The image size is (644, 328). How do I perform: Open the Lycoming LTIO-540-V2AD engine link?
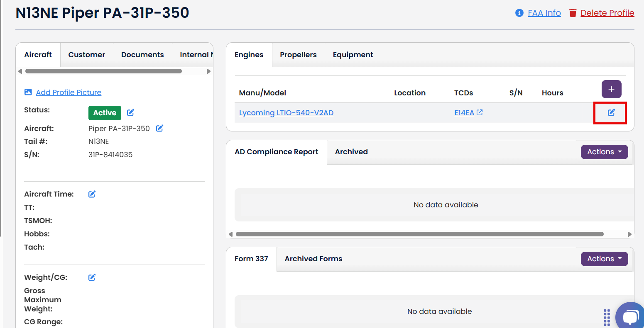[286, 113]
